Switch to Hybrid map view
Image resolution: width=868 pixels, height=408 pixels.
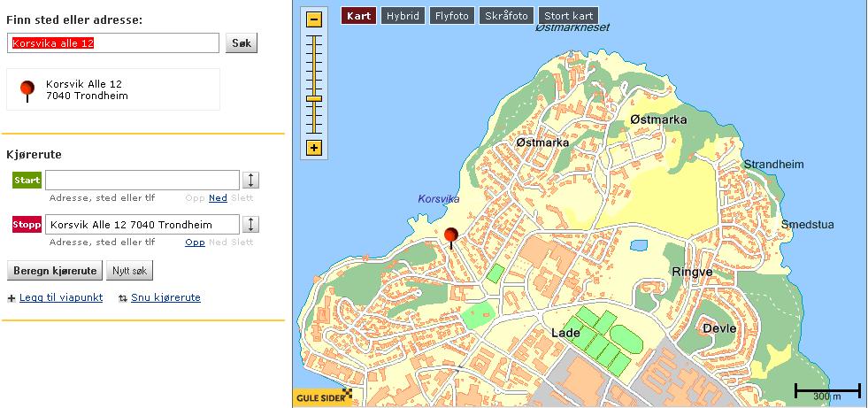tap(403, 16)
